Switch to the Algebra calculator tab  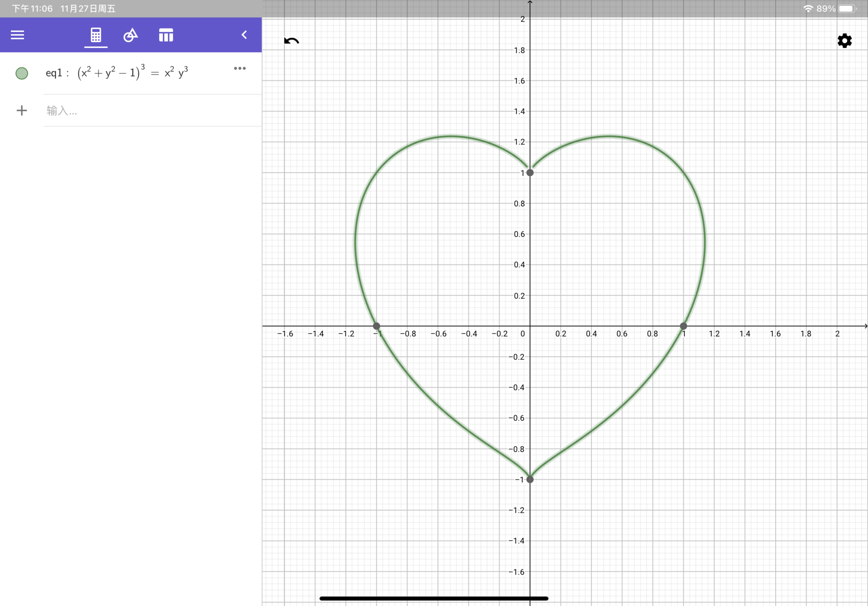(96, 35)
